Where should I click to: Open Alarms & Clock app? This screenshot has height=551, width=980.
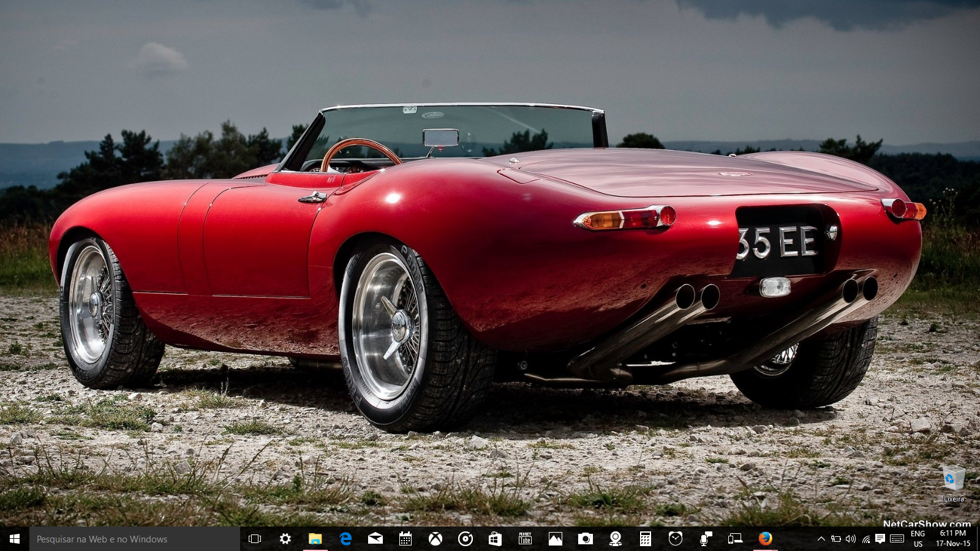point(676,539)
